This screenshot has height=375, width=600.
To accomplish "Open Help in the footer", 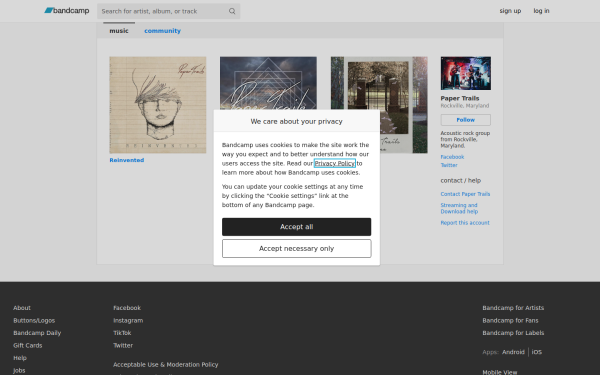I will pos(20,358).
